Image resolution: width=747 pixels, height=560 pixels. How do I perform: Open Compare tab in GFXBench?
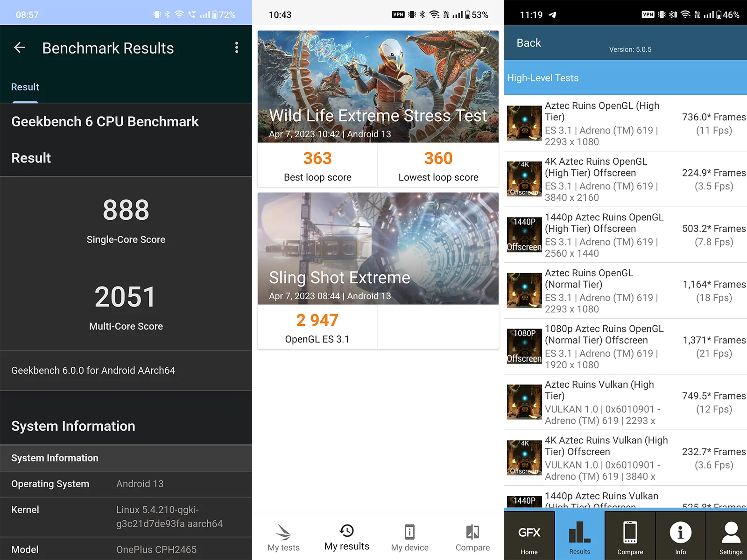(630, 536)
